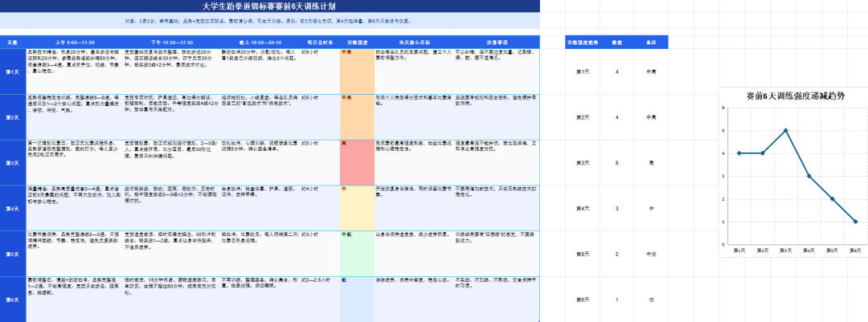Select the "第3天" cell in the trend table
The height and width of the screenshot is (322, 868).
[x=583, y=163]
